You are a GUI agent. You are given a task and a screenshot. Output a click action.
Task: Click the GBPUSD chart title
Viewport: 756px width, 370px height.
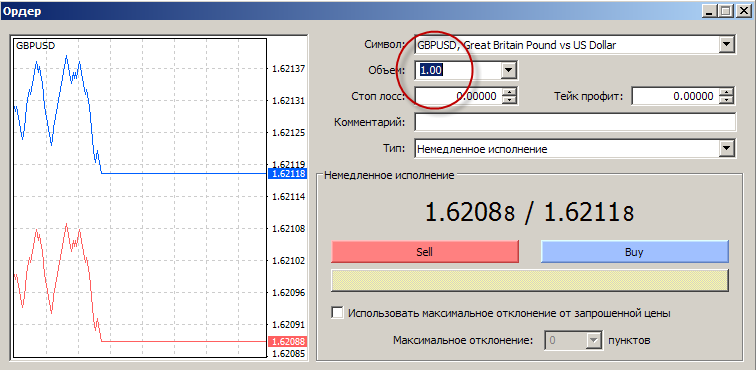pos(36,46)
